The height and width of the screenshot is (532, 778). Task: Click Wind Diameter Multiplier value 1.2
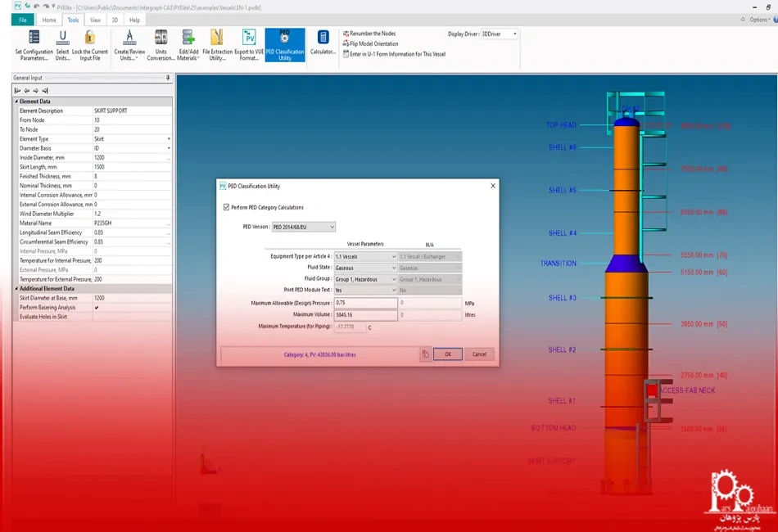coord(97,214)
